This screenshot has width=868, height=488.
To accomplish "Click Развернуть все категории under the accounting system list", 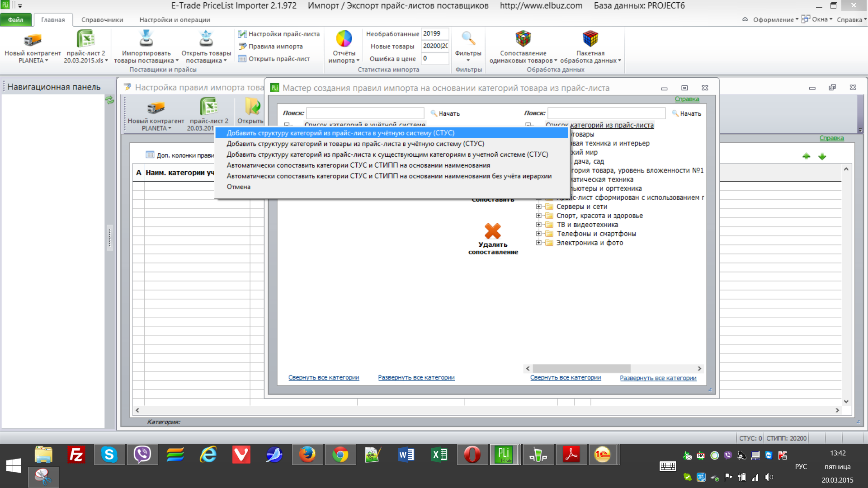I will point(416,377).
